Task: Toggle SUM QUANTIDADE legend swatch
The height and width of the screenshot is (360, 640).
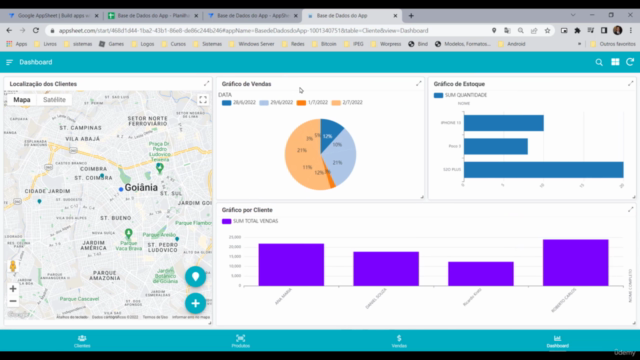Action: pyautogui.click(x=438, y=95)
